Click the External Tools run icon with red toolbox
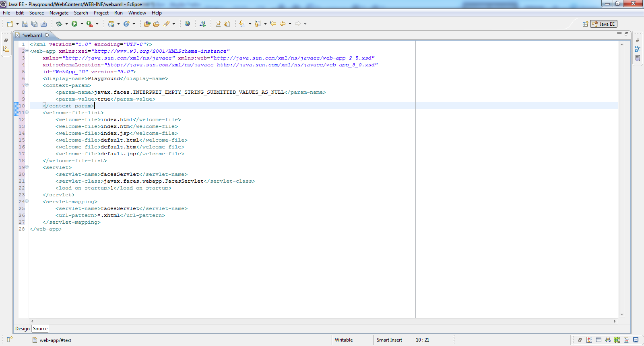The width and height of the screenshot is (644, 346). click(x=89, y=24)
